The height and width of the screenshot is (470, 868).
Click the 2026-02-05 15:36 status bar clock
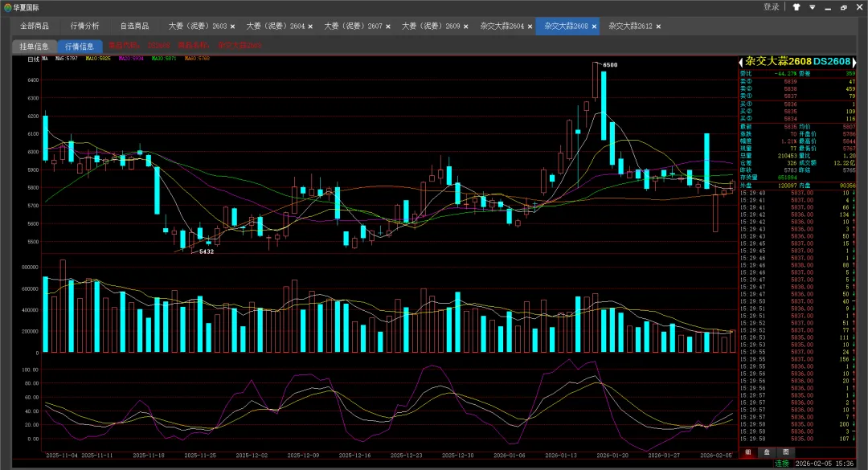click(x=825, y=464)
